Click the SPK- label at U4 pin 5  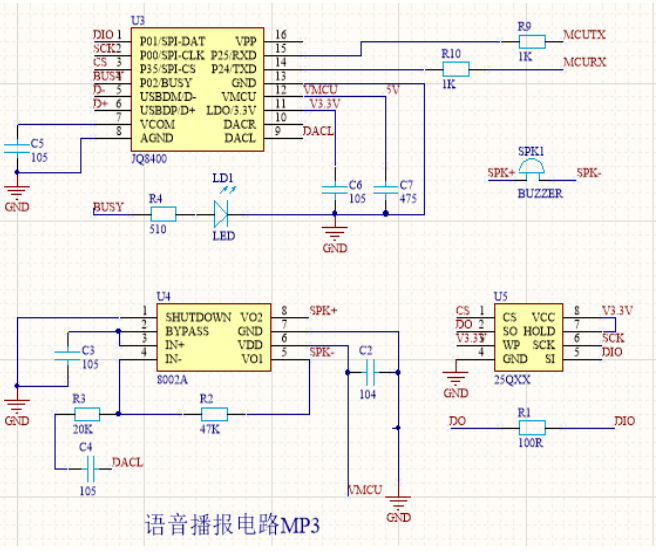(322, 352)
